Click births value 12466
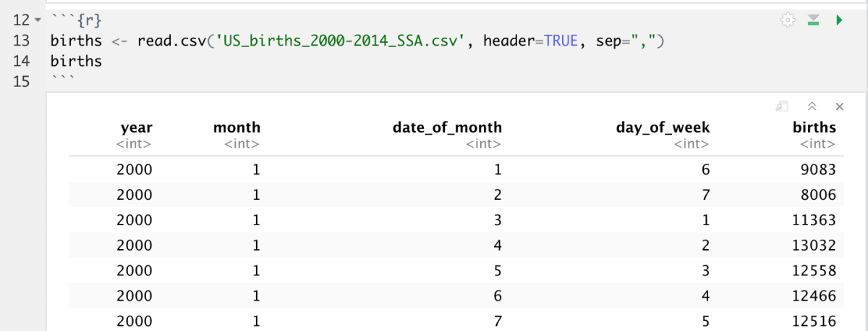 [814, 296]
